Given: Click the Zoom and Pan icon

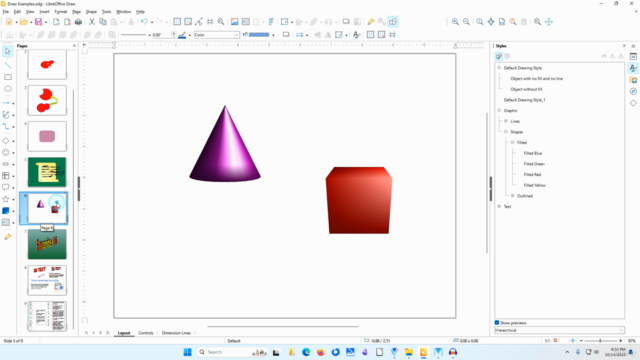Looking at the screenshot, I should point(538,22).
